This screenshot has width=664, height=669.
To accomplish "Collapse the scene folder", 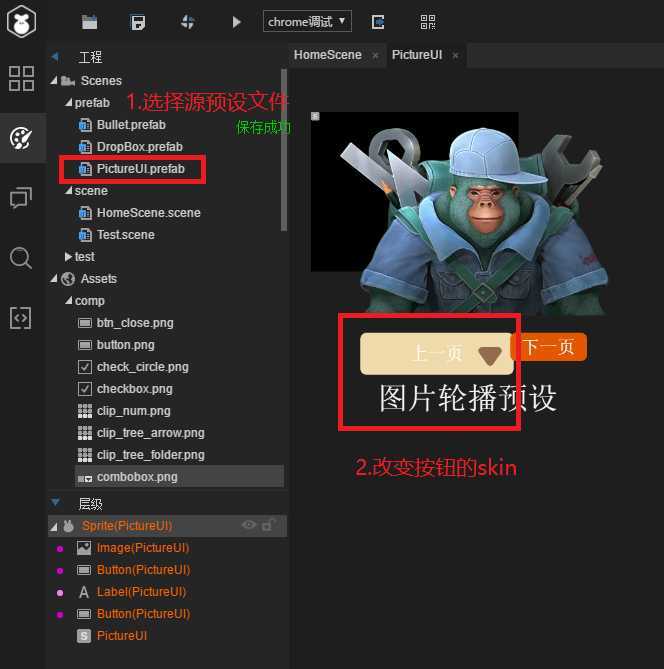I will 69,190.
